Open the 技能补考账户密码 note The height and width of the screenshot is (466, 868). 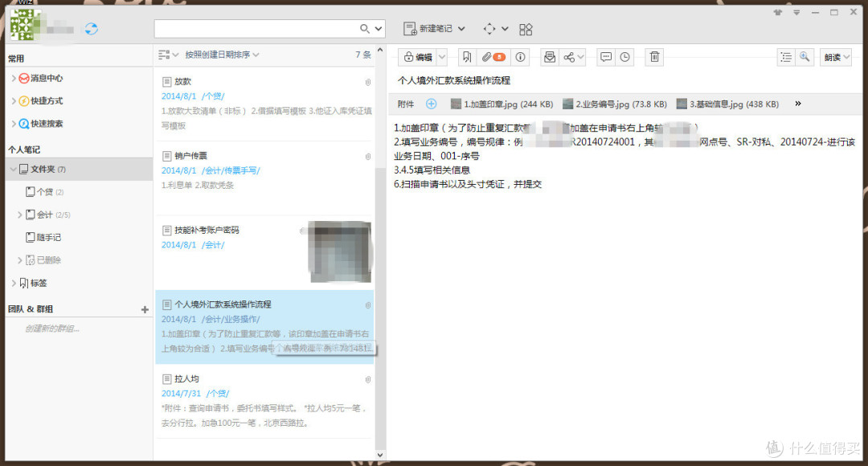[x=264, y=251]
